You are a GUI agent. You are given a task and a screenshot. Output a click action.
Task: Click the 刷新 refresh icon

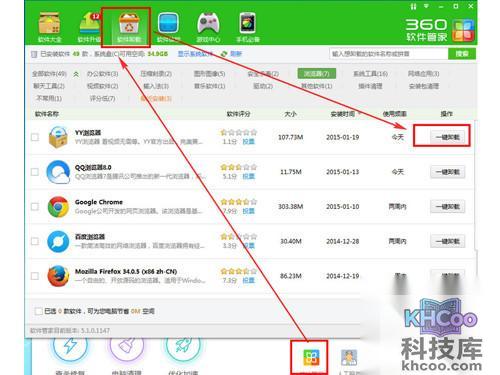pyautogui.click(x=224, y=54)
